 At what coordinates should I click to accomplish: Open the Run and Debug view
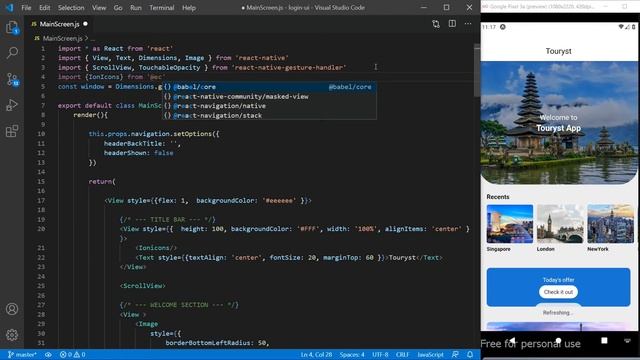(x=12, y=105)
